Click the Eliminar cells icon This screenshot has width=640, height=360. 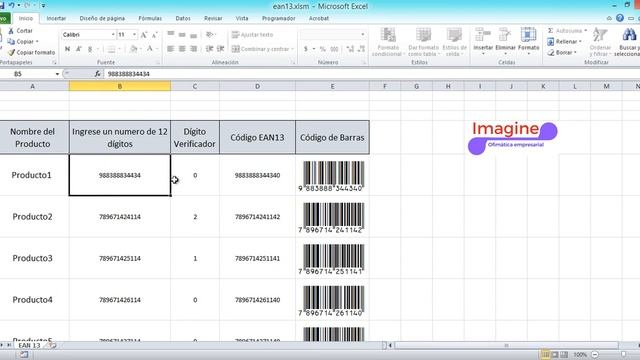point(505,35)
